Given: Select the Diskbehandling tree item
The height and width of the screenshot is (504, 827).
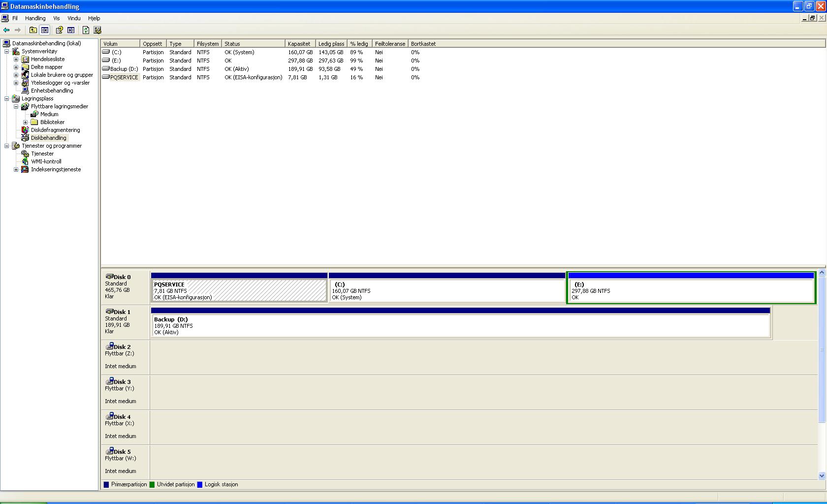Looking at the screenshot, I should click(48, 138).
